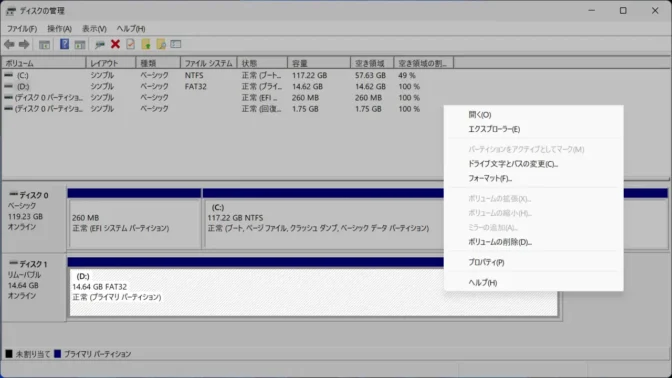Viewport: 672px width, 378px height.
Task: Sort by the 状態 column header
Action: 262,63
